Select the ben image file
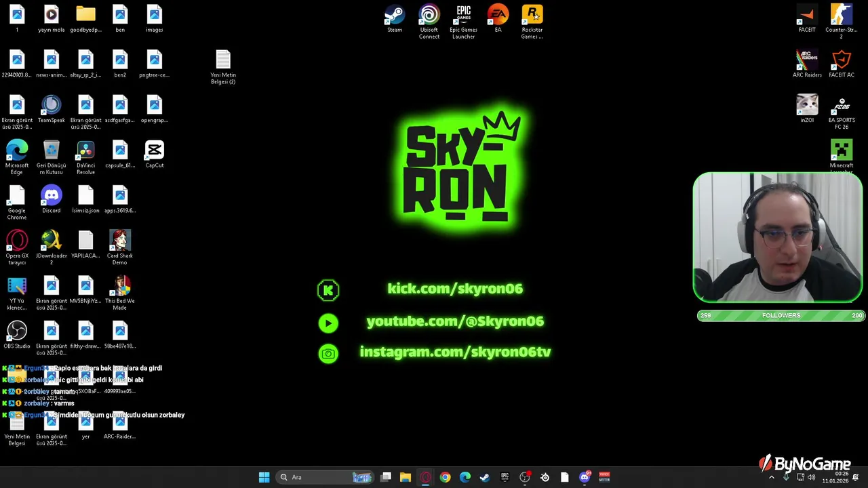Screen dimensions: 868x488 pos(120,19)
